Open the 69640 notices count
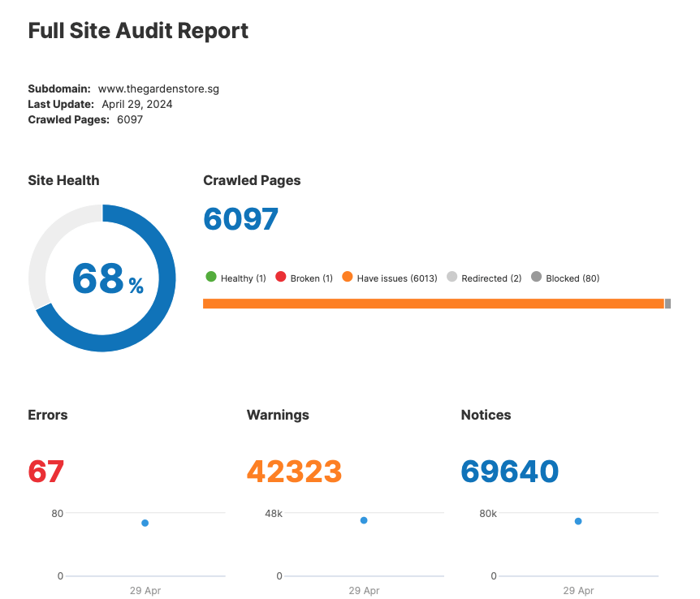Viewport: 700px width, 599px height. pyautogui.click(x=510, y=472)
